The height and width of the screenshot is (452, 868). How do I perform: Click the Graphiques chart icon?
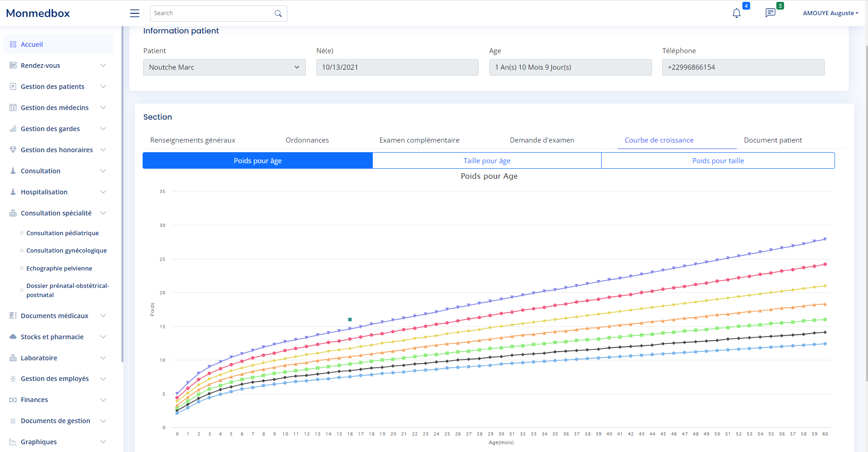13,442
